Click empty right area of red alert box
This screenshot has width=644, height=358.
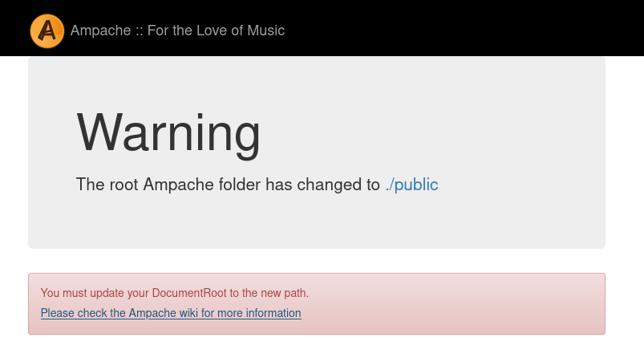[481, 303]
